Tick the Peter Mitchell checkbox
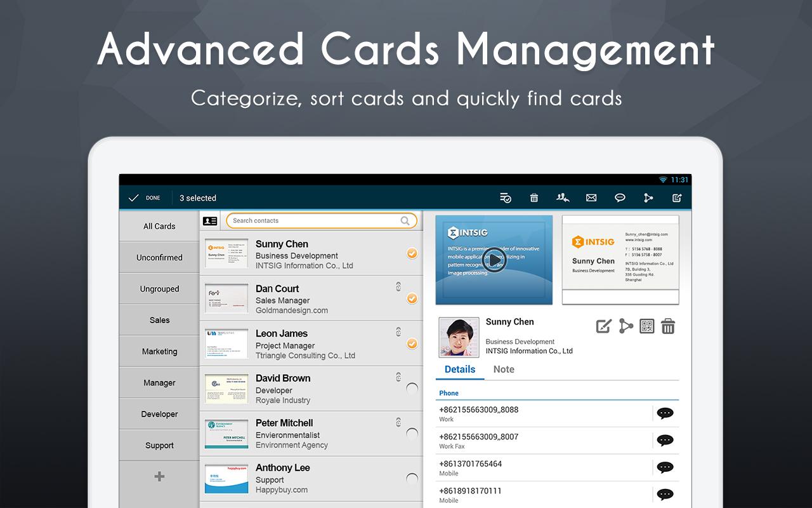Screen dimensions: 812x508 (x=412, y=434)
